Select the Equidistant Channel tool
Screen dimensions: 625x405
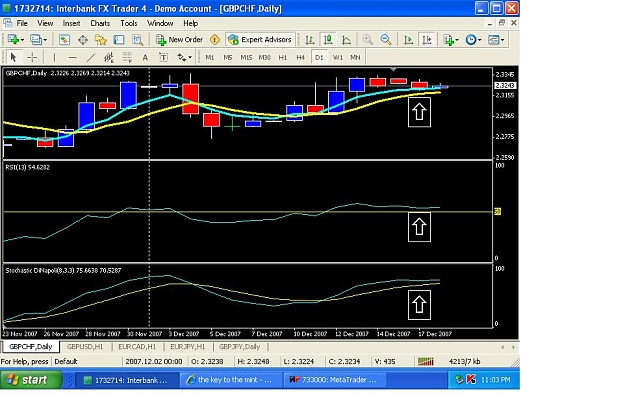point(109,57)
